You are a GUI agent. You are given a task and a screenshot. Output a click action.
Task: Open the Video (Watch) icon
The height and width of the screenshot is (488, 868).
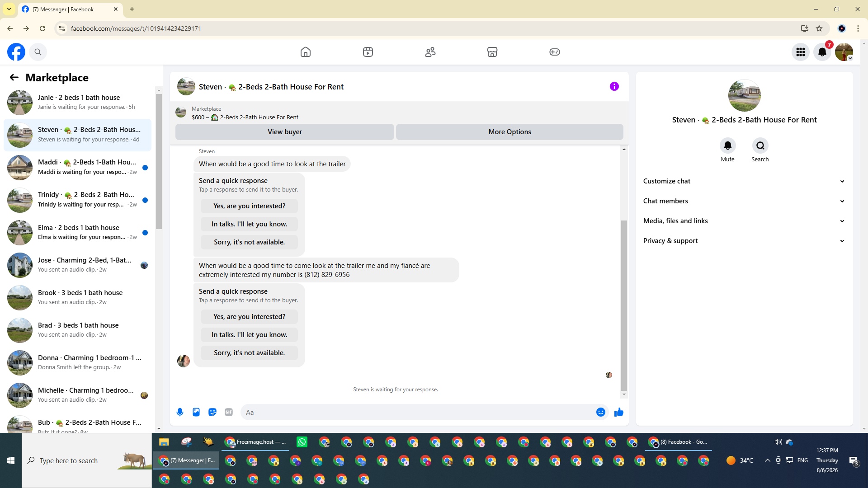368,52
